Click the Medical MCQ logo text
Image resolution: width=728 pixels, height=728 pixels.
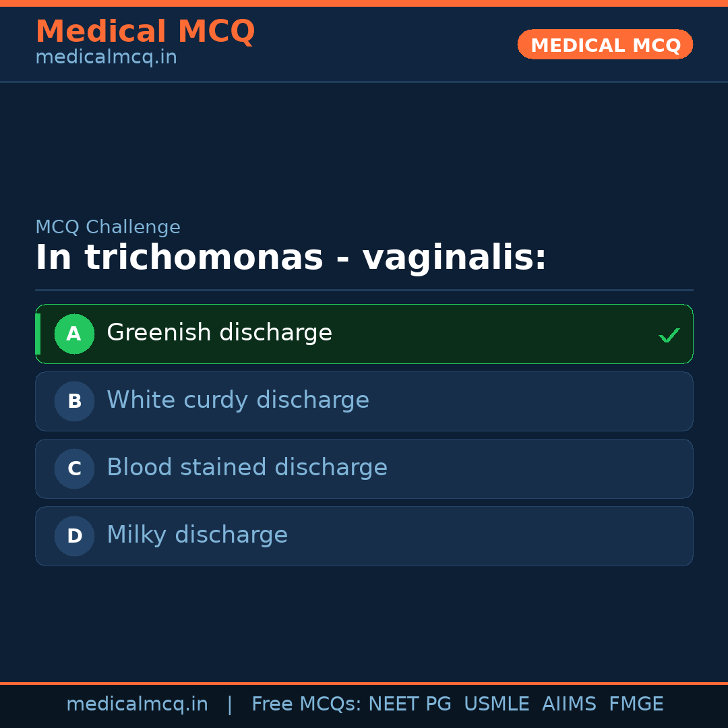pos(145,32)
